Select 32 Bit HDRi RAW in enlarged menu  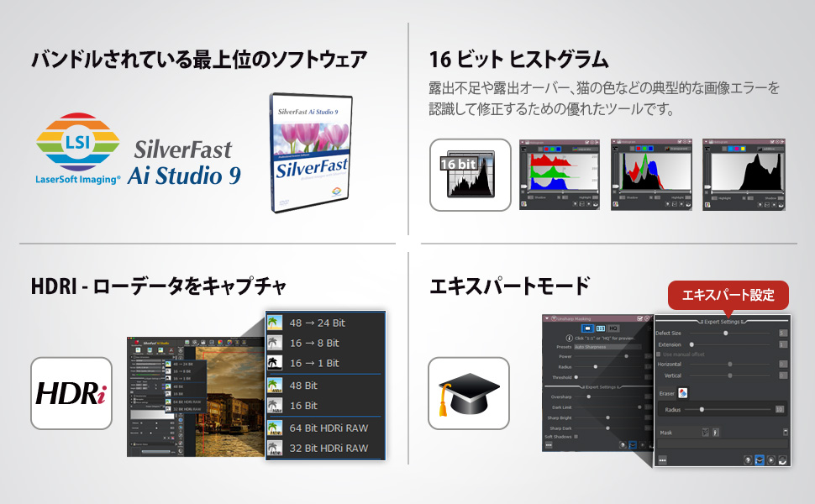tap(326, 448)
